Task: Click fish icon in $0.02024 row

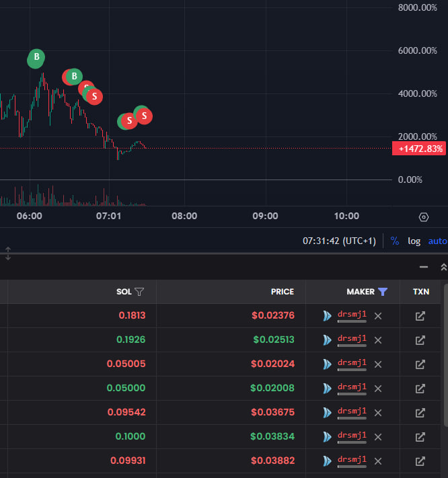Action: [x=327, y=364]
